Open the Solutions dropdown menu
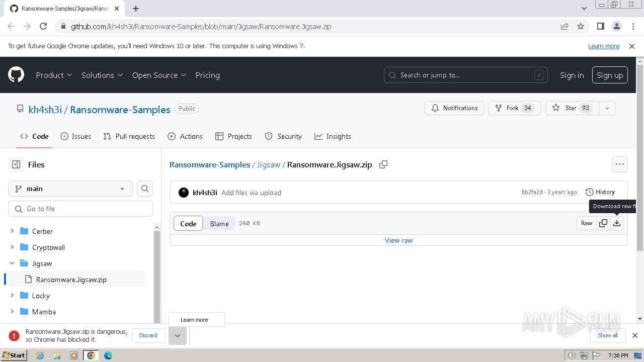The height and width of the screenshot is (362, 644). click(x=102, y=75)
